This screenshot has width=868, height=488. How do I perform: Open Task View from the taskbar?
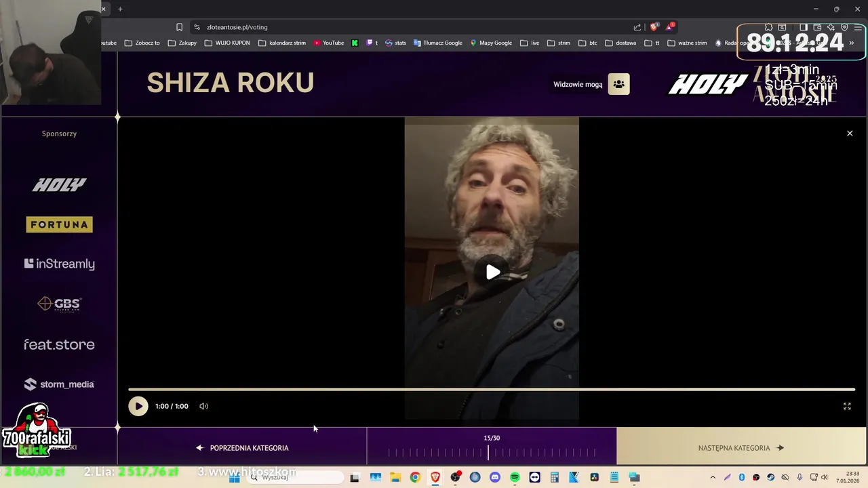pos(355,477)
